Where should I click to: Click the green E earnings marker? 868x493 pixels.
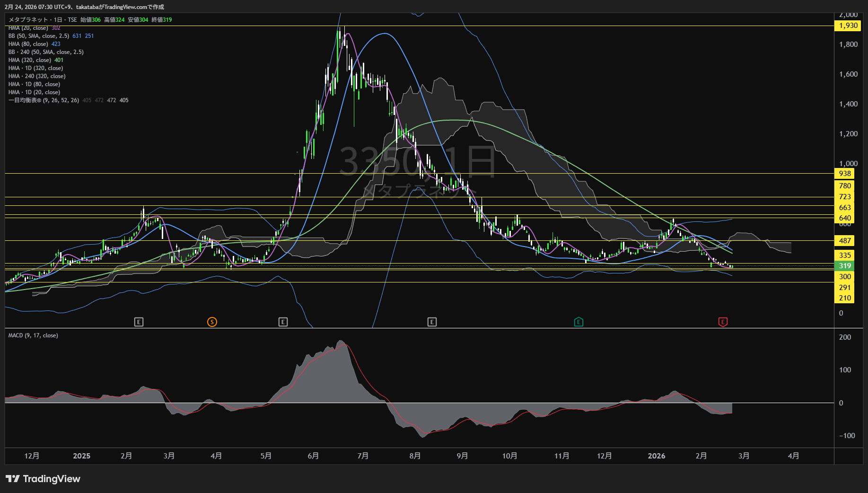[578, 322]
